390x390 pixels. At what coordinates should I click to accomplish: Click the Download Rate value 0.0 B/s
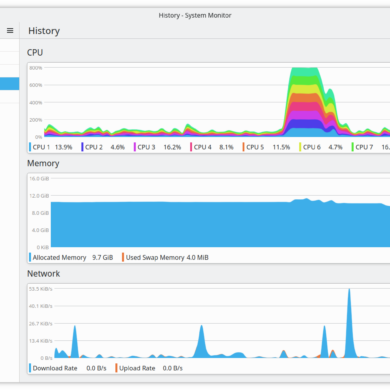[96, 368]
